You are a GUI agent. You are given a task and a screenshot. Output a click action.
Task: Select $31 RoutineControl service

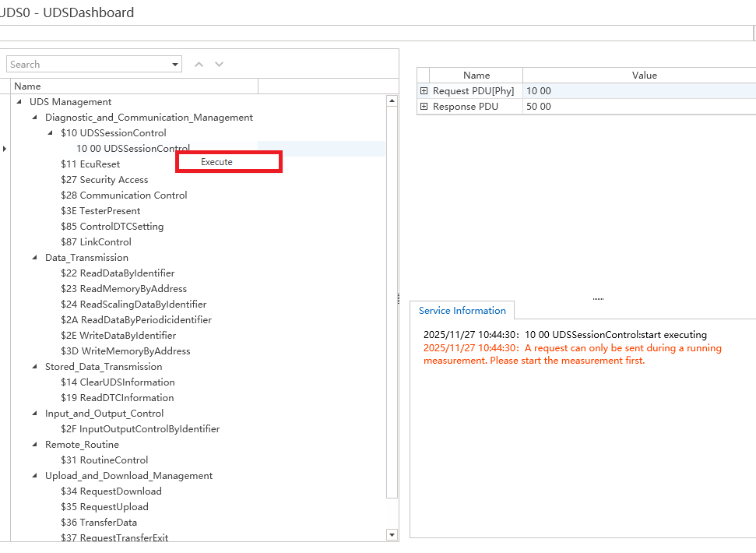pyautogui.click(x=104, y=460)
